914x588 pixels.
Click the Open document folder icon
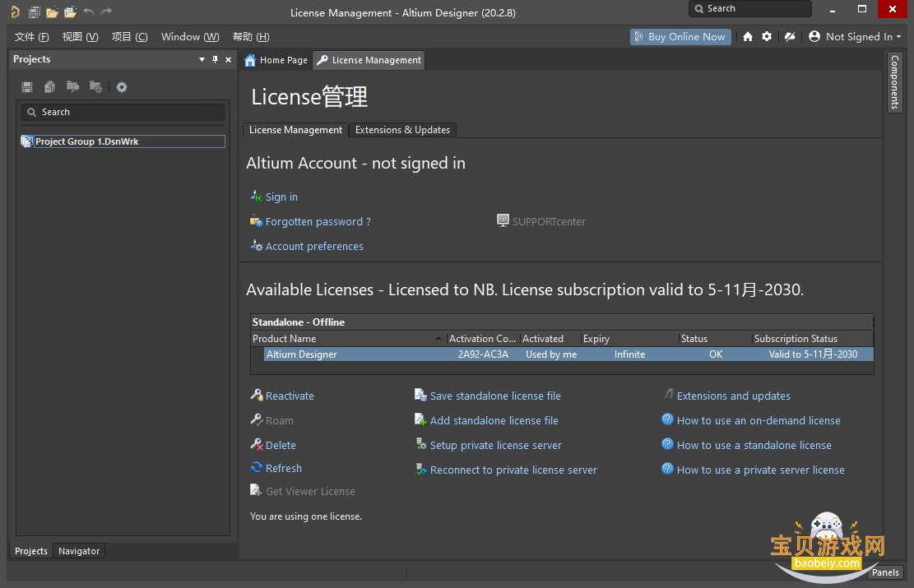tap(53, 12)
